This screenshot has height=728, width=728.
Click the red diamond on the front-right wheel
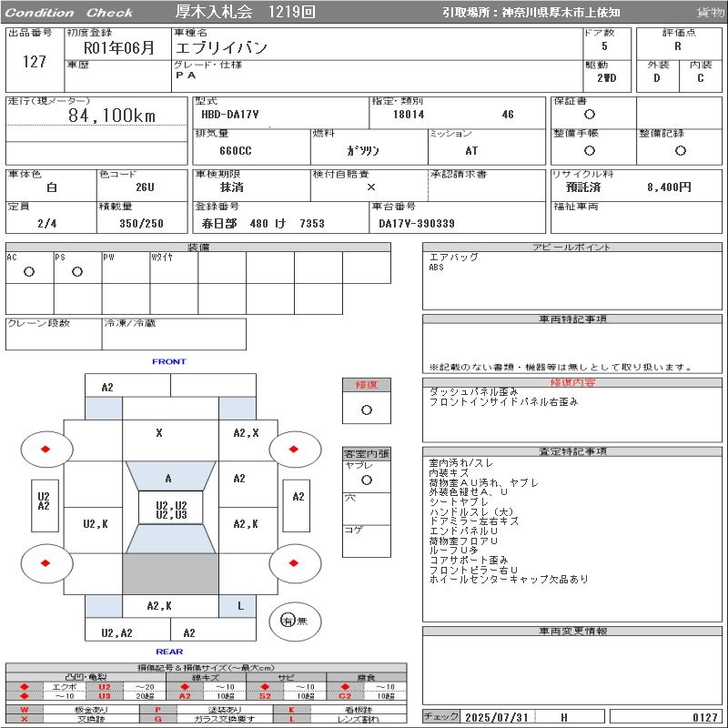click(293, 449)
